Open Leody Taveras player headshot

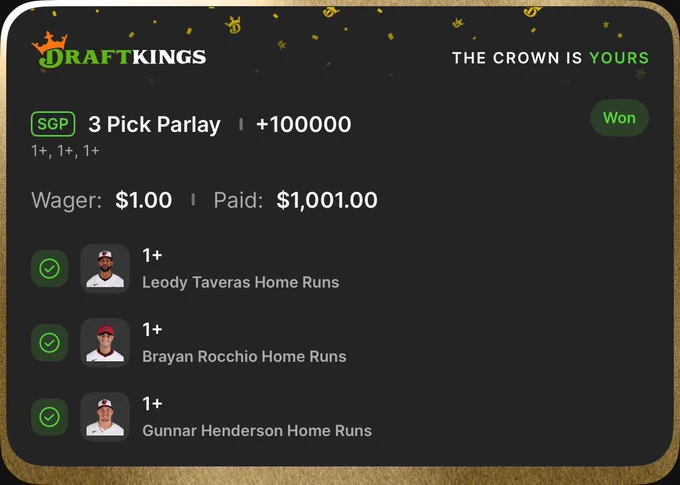(105, 269)
